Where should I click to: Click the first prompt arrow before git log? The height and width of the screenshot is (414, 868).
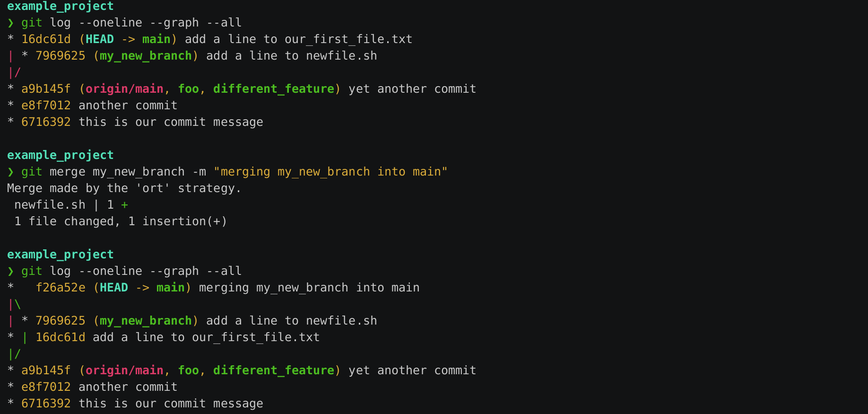click(10, 23)
